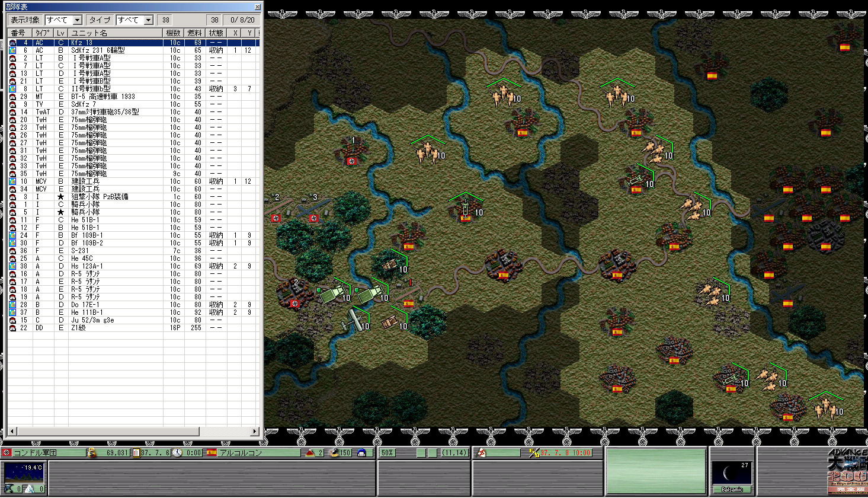Select the Hs 123A-1 unit row
Viewport: 868px width, 498px height.
(133, 266)
